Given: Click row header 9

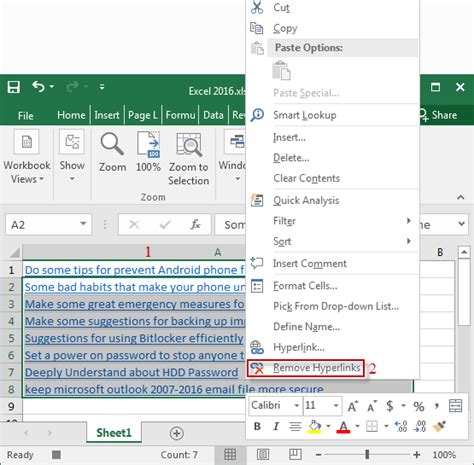Looking at the screenshot, I should tap(11, 406).
